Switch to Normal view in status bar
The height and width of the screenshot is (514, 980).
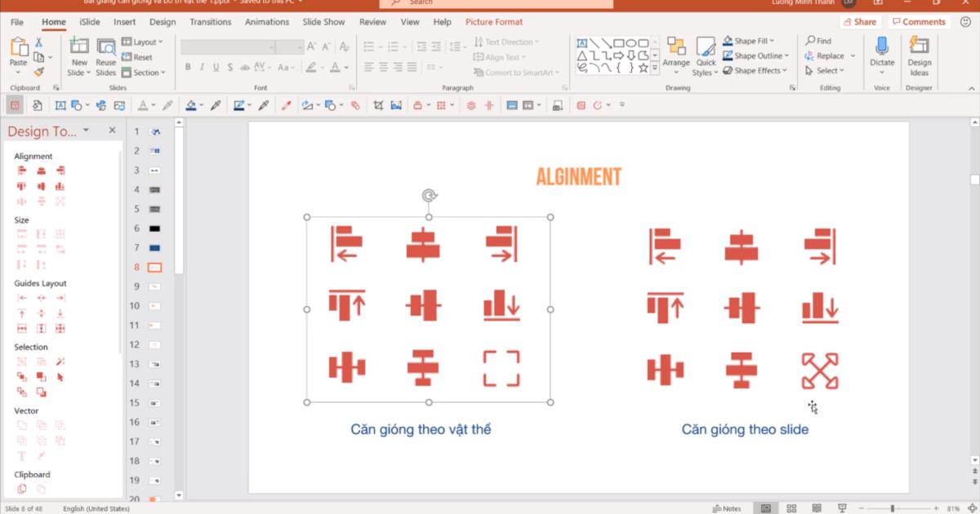coord(766,508)
